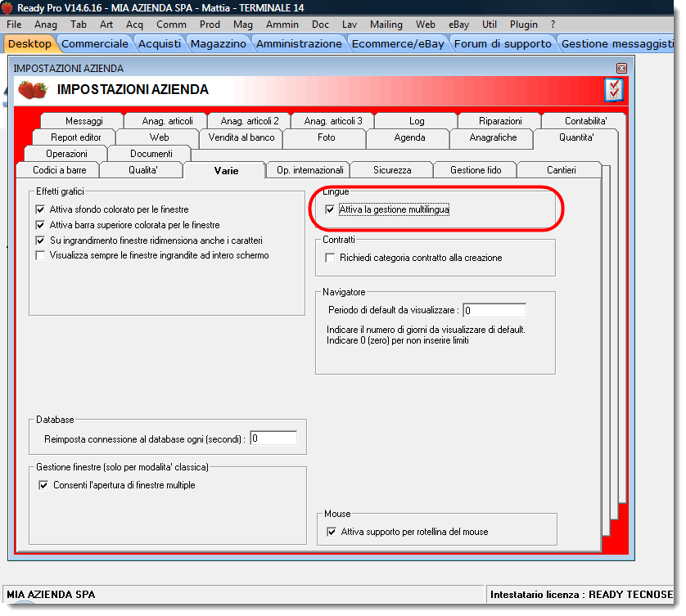Open the Mag menu
This screenshot has height=616, width=686.
pos(243,25)
